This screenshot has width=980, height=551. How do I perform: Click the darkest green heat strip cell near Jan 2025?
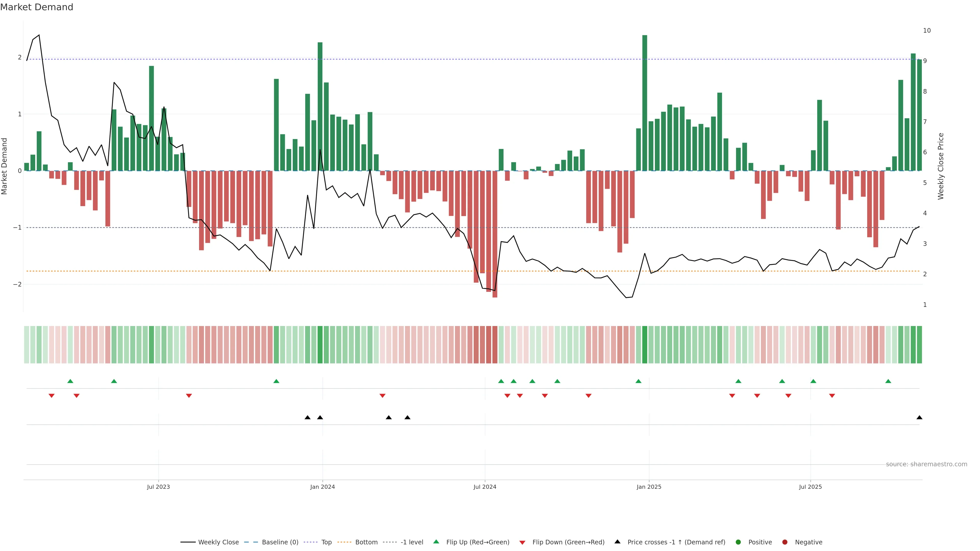(x=644, y=345)
